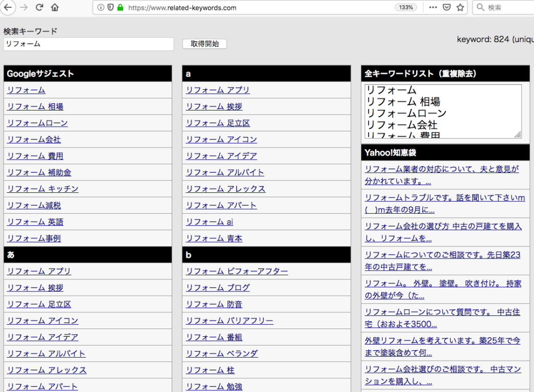This screenshot has width=534, height=392.
Task: Open the リフォーム 勉強 link
Action: (x=214, y=387)
